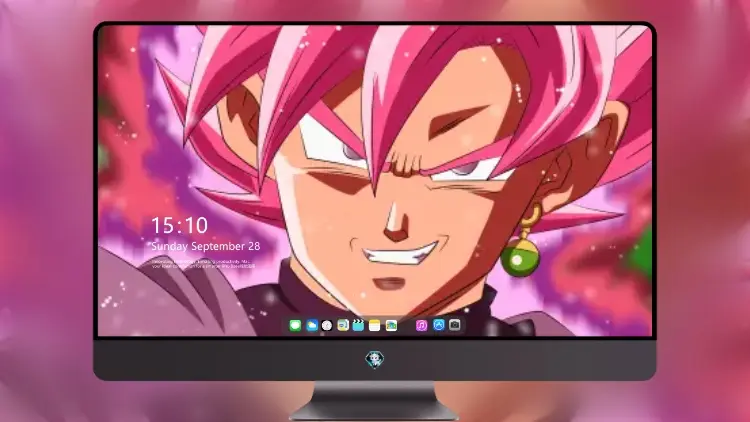
Task: Click the Sunday September 28 date text
Action: 206,246
